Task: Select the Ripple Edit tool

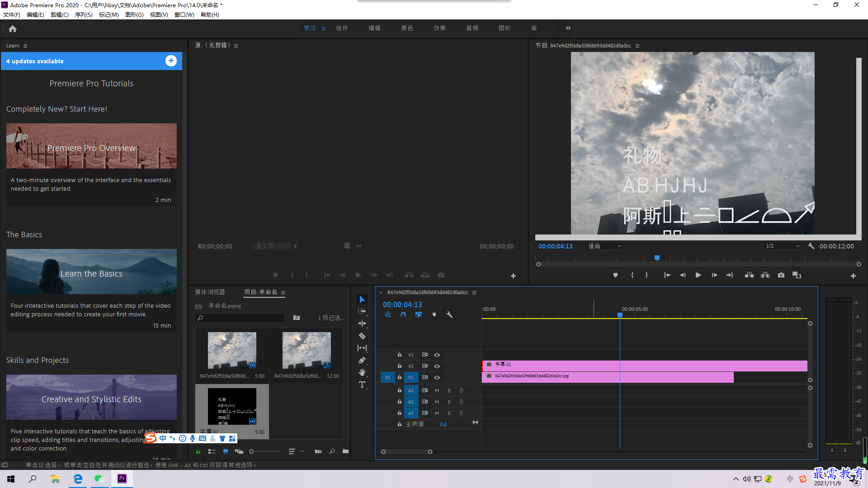Action: [362, 324]
